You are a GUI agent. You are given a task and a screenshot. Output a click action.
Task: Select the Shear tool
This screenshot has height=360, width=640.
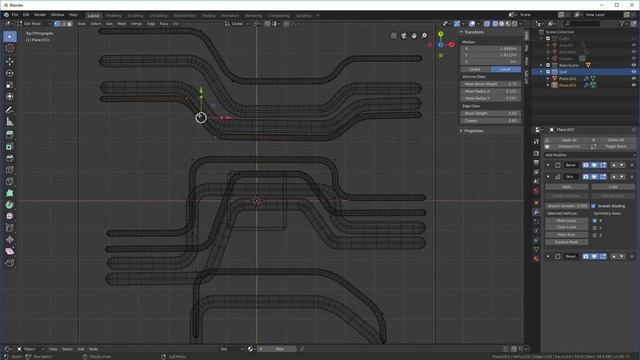pos(10,251)
